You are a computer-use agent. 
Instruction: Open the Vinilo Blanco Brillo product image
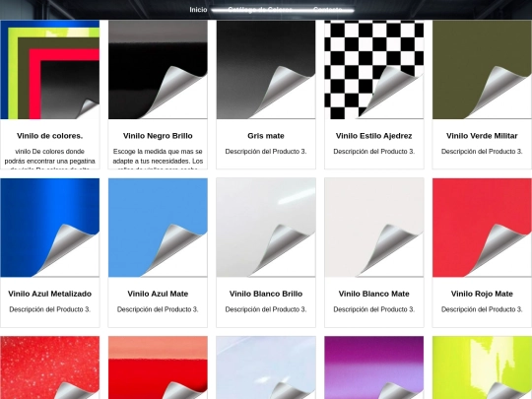pyautogui.click(x=266, y=228)
